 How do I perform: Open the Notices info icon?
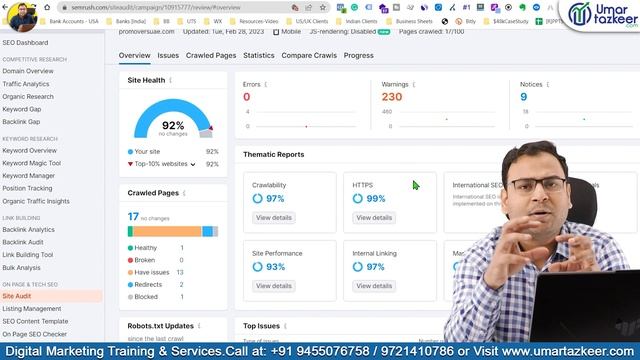pos(548,84)
